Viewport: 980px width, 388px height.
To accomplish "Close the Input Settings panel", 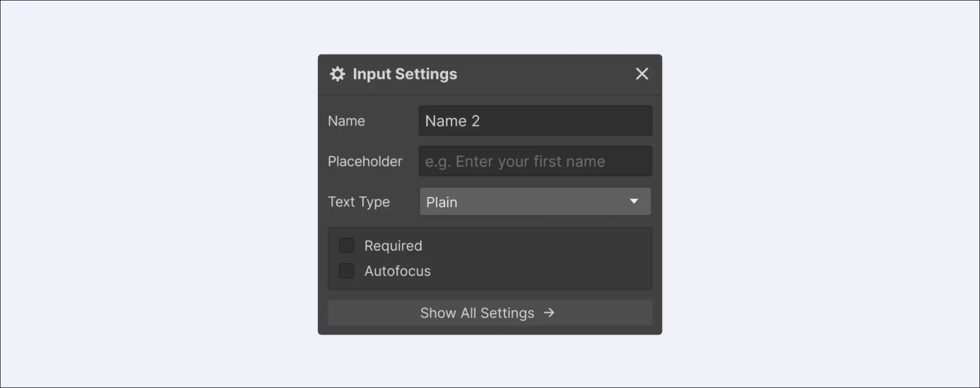I will coord(642,74).
